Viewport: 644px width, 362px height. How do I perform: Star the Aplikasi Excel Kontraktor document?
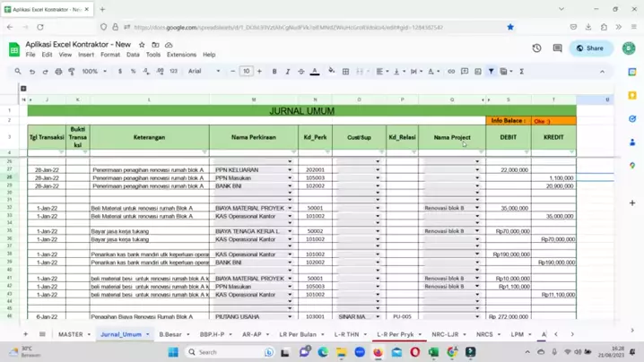pyautogui.click(x=142, y=44)
